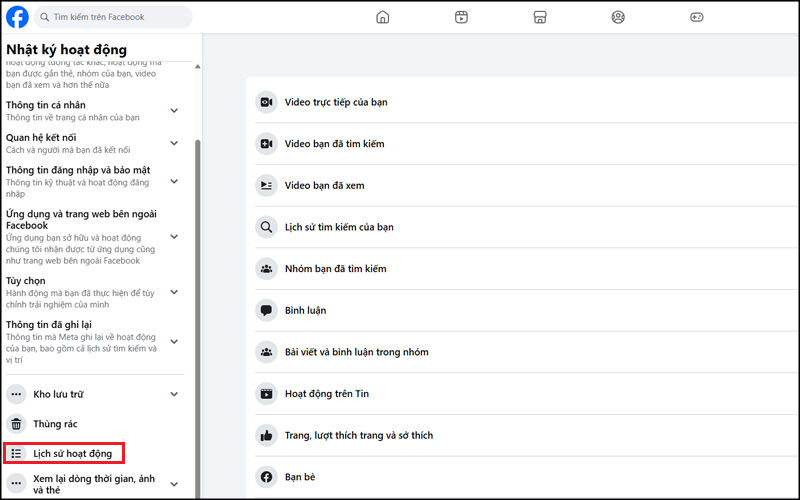Viewport: 800px width, 500px height.
Task: Open Video trực tiếp của bạn
Action: point(336,102)
